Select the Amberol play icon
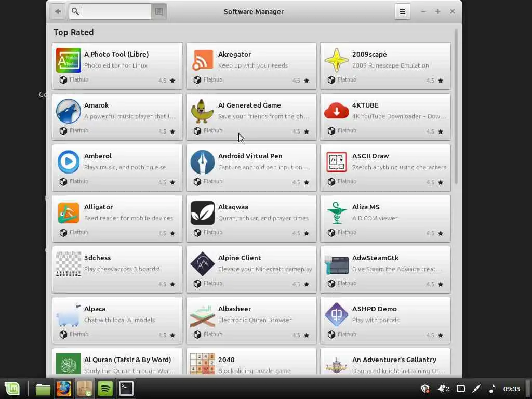Image resolution: width=532 pixels, height=399 pixels. 69,162
